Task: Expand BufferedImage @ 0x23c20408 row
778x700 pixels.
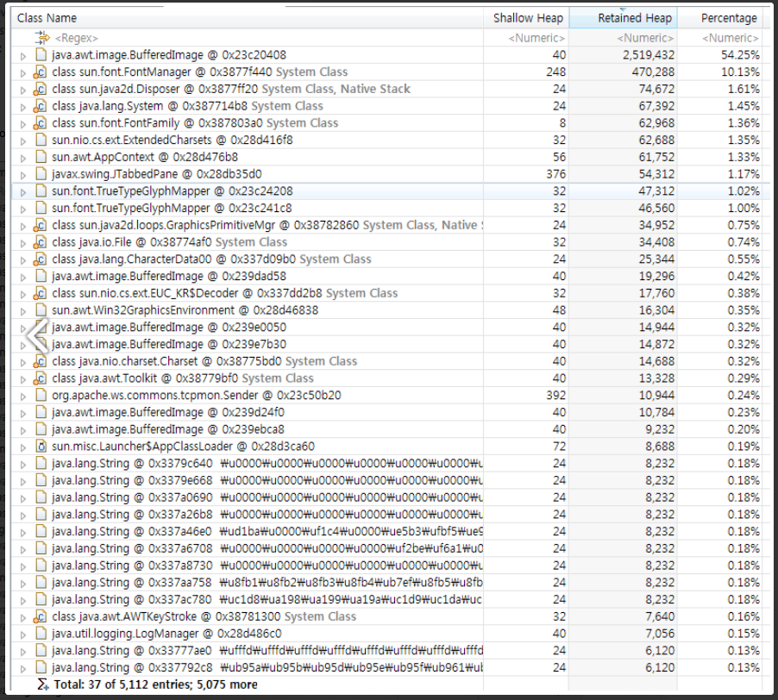Action: 22,56
